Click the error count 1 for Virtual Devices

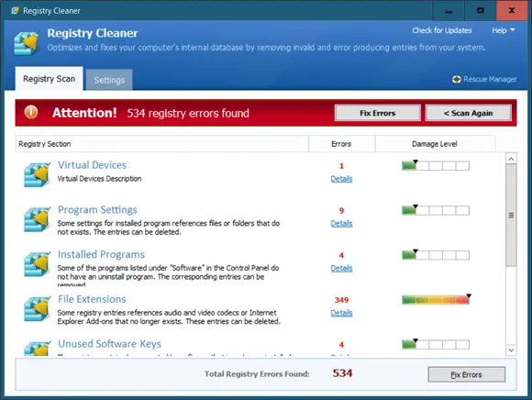click(x=341, y=166)
